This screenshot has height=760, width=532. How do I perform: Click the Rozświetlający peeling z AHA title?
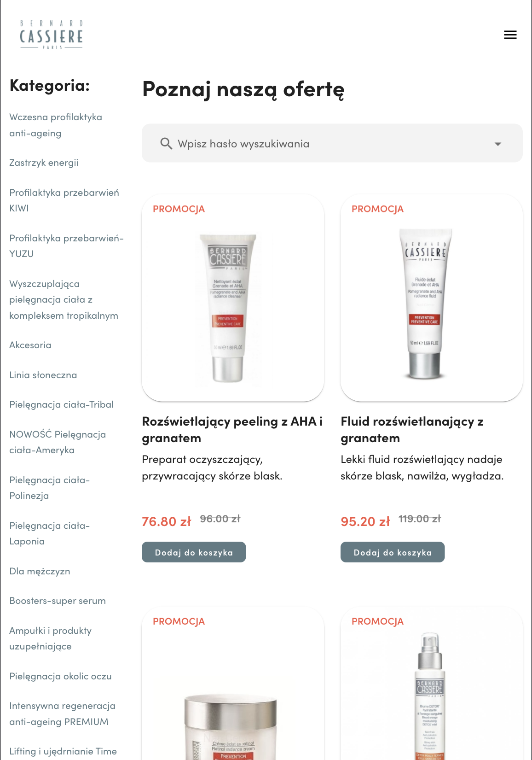(x=232, y=429)
